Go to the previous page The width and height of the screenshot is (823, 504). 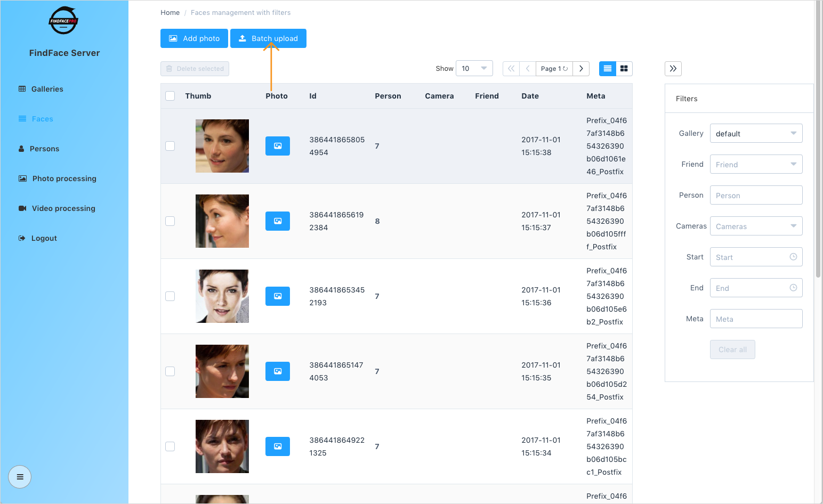(x=528, y=69)
